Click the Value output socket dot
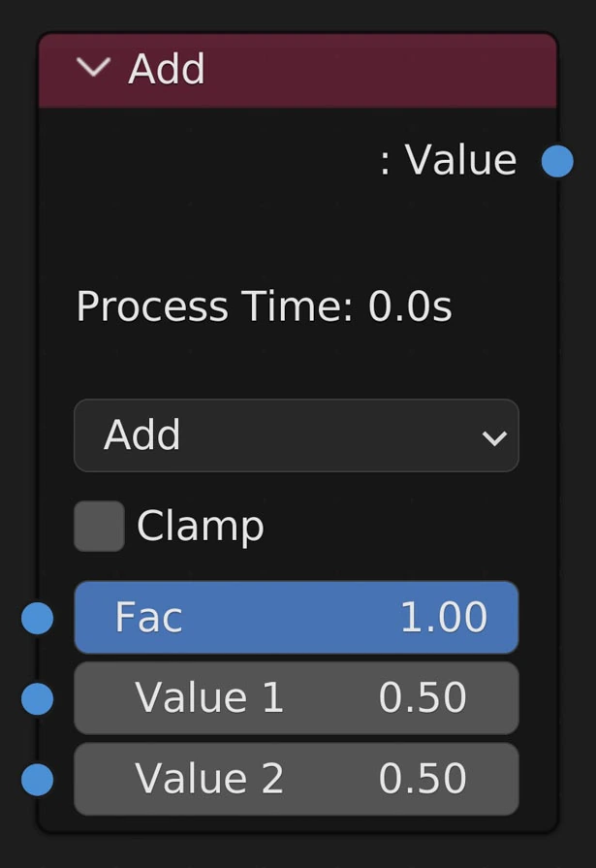 [557, 161]
